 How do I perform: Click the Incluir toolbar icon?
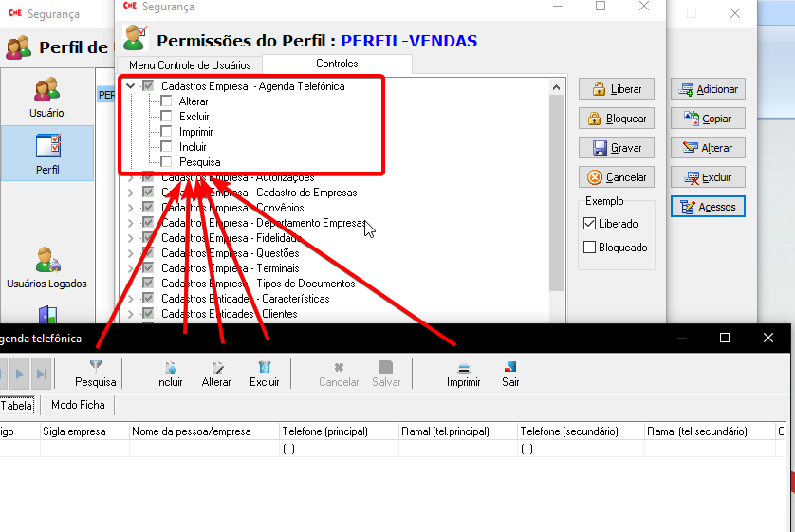click(170, 367)
